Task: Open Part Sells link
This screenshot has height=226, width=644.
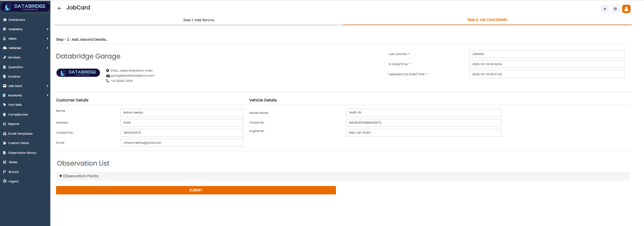Action: [x=15, y=105]
